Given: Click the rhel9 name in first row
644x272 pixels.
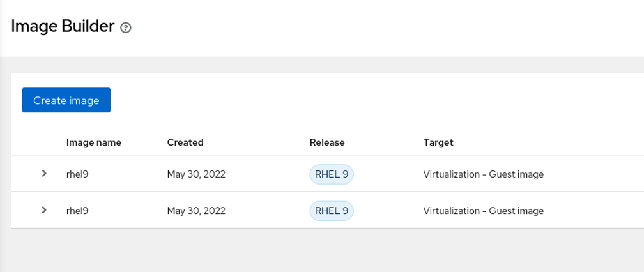Looking at the screenshot, I should (x=77, y=174).
